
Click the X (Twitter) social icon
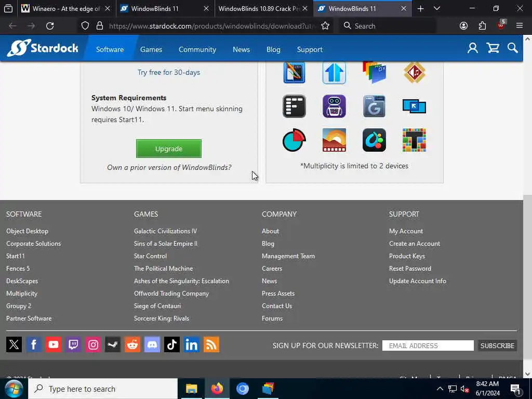14,344
